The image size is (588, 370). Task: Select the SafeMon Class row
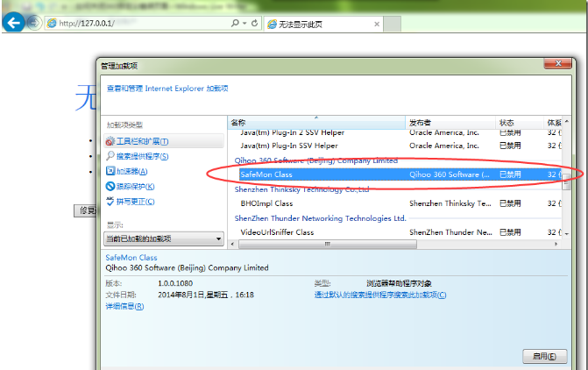(x=400, y=174)
